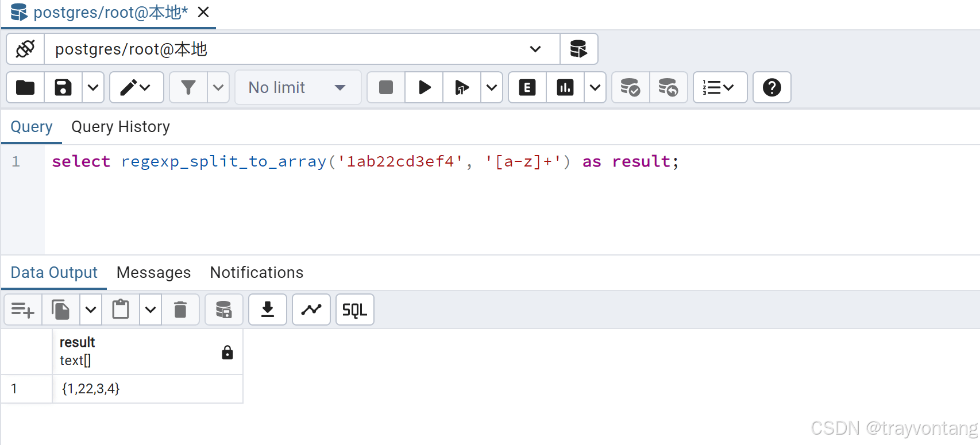980x445 pixels.
Task: Open new connection database icon
Action: (x=578, y=49)
